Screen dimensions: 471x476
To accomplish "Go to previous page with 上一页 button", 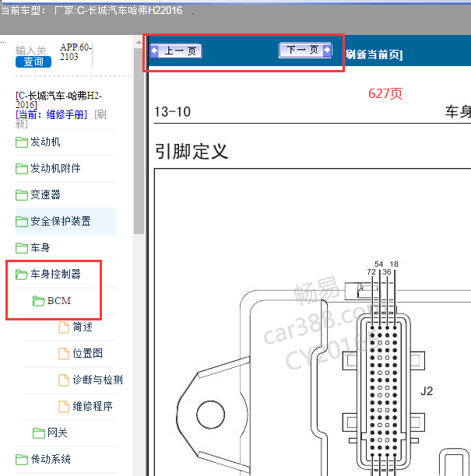I will click(176, 51).
